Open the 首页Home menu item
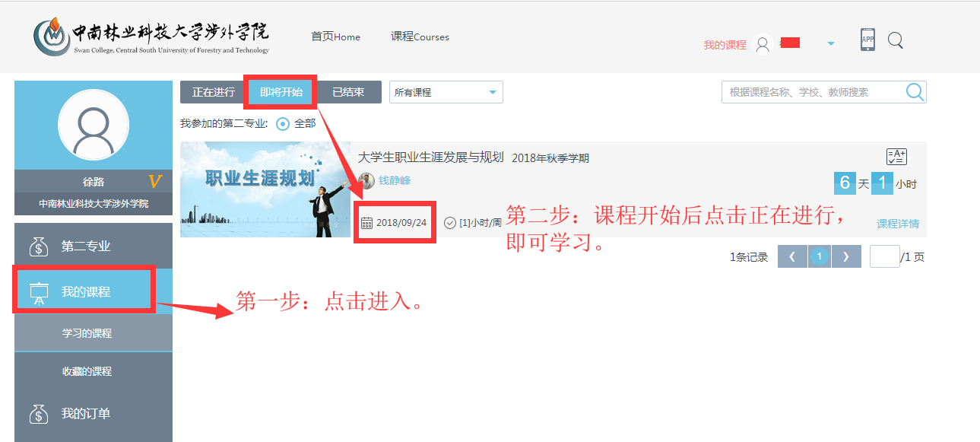Screen dimensions: 980x442 tap(335, 37)
